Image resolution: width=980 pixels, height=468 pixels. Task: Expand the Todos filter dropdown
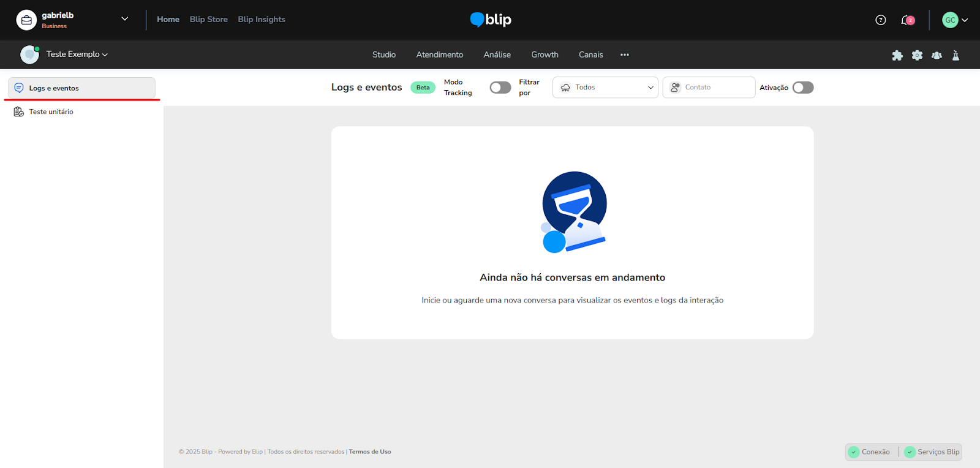click(x=605, y=88)
